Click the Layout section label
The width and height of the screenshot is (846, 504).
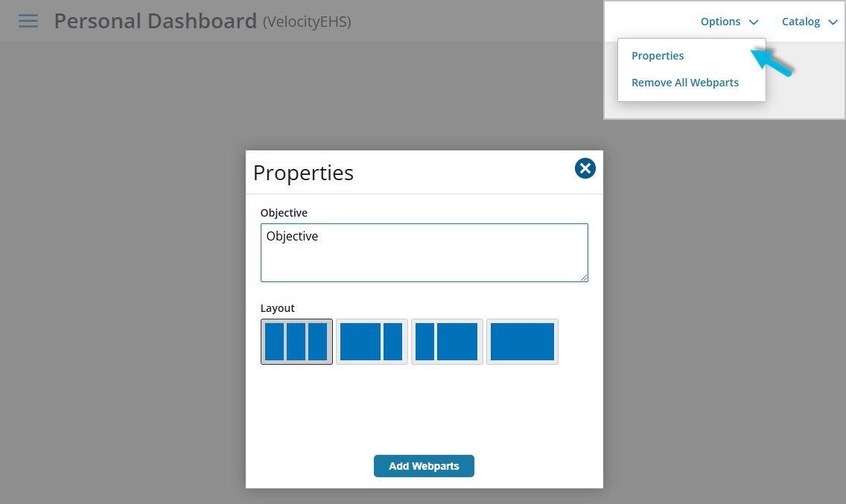(x=278, y=308)
